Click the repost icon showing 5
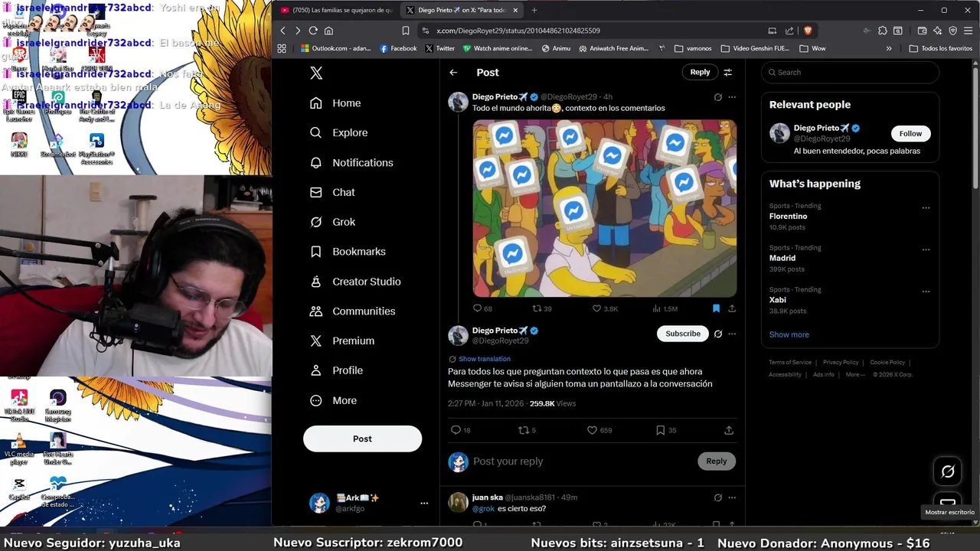The width and height of the screenshot is (980, 551). click(x=528, y=430)
